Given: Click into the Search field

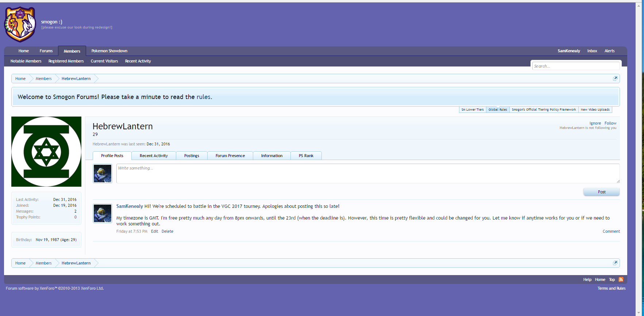Looking at the screenshot, I should 575,66.
